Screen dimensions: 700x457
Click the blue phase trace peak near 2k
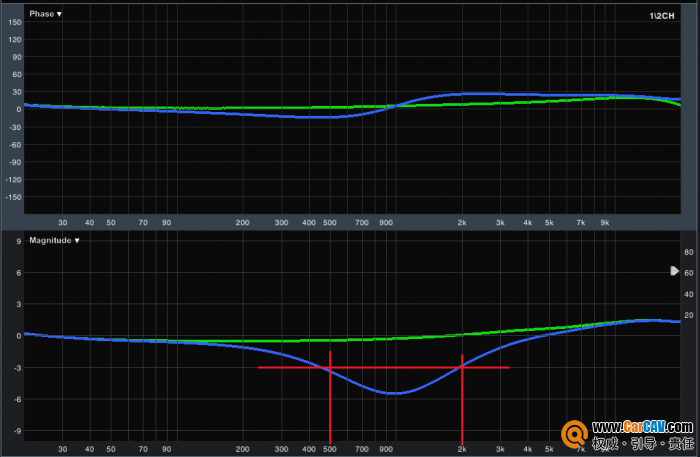click(462, 94)
